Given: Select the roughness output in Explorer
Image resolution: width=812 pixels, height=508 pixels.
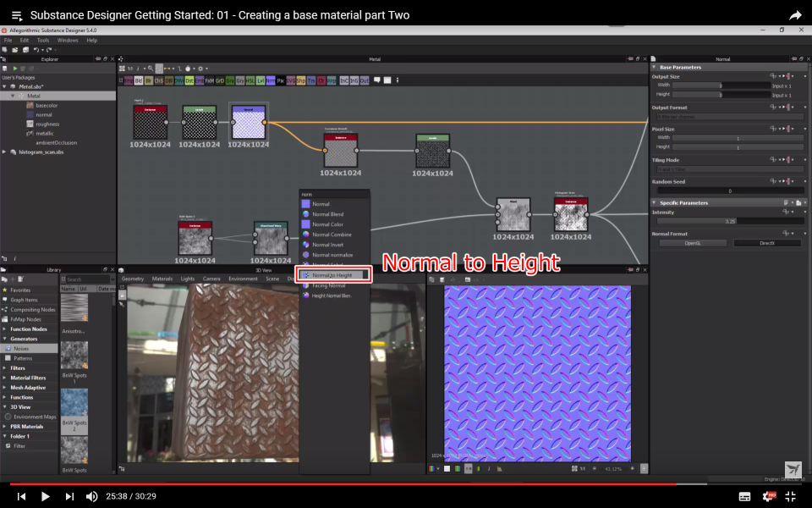Looking at the screenshot, I should coord(47,124).
